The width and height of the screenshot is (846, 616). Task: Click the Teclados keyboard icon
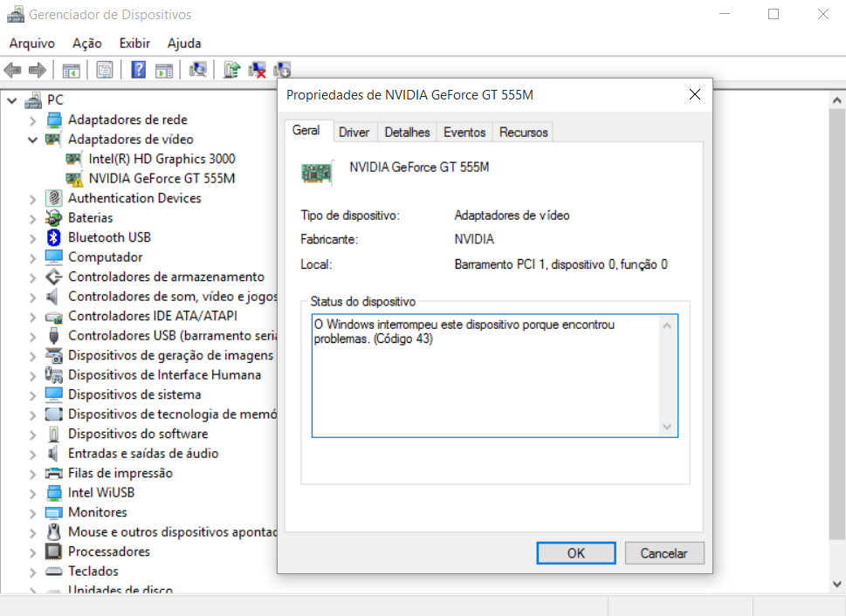click(53, 572)
